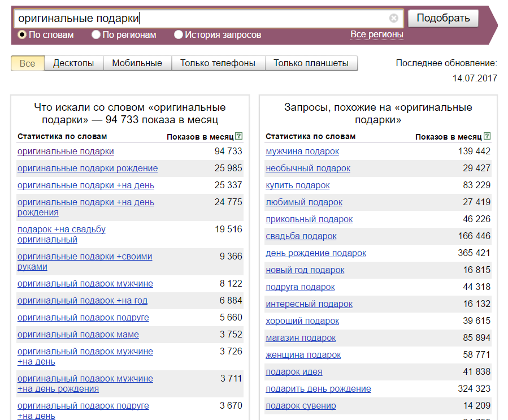Viewport: 508px width, 420px height.
Task: Click help icon in left table header
Action: tap(239, 136)
